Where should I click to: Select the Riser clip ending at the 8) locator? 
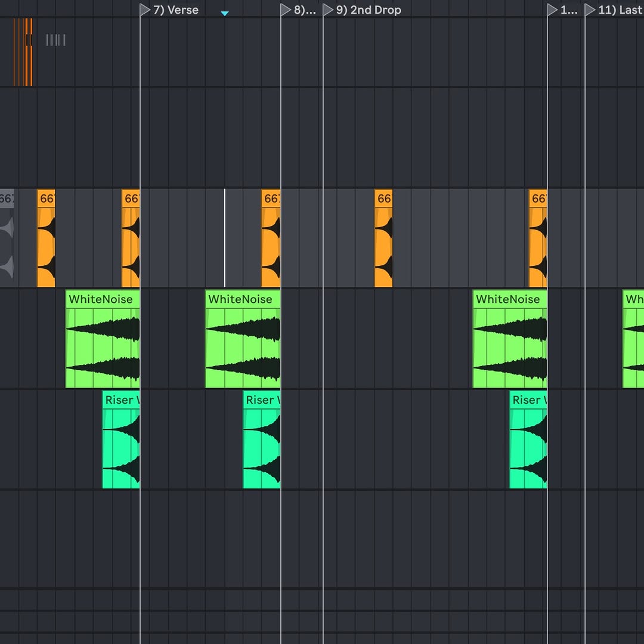(x=262, y=439)
